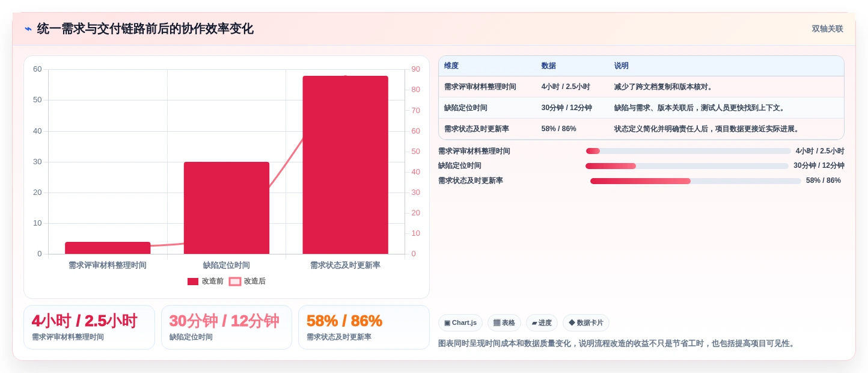Toggle the 改造后 legend item

pos(247,281)
